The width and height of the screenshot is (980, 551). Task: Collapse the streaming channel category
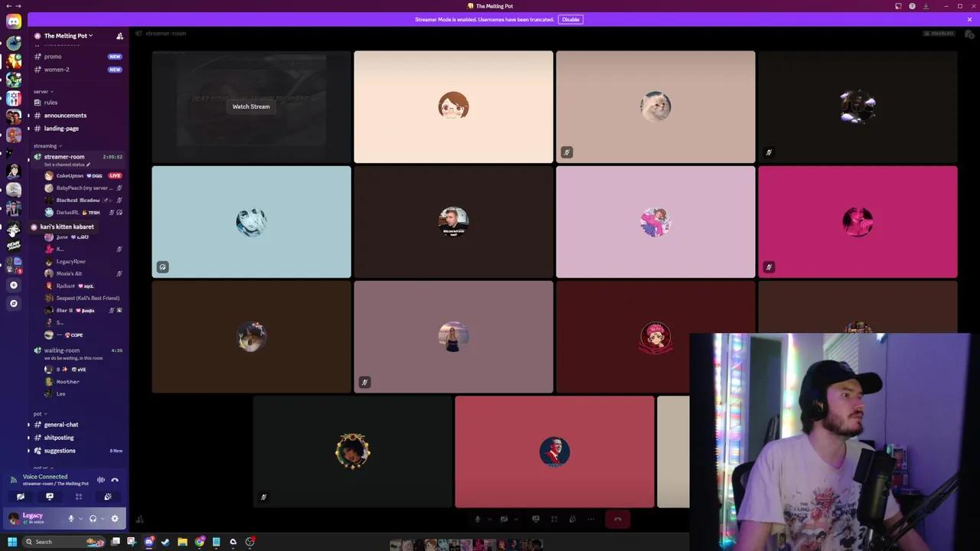(x=45, y=145)
